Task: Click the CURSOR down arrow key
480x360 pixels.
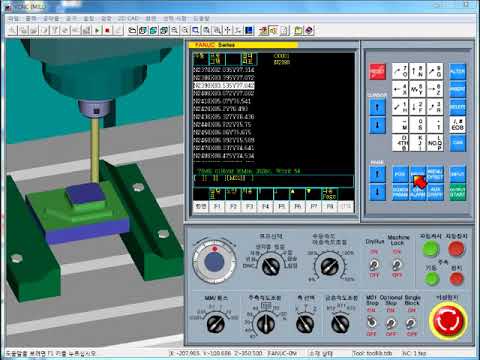Action: click(x=377, y=125)
